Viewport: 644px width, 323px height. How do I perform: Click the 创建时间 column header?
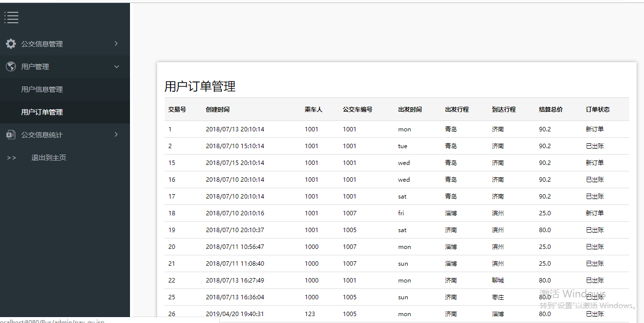[217, 110]
